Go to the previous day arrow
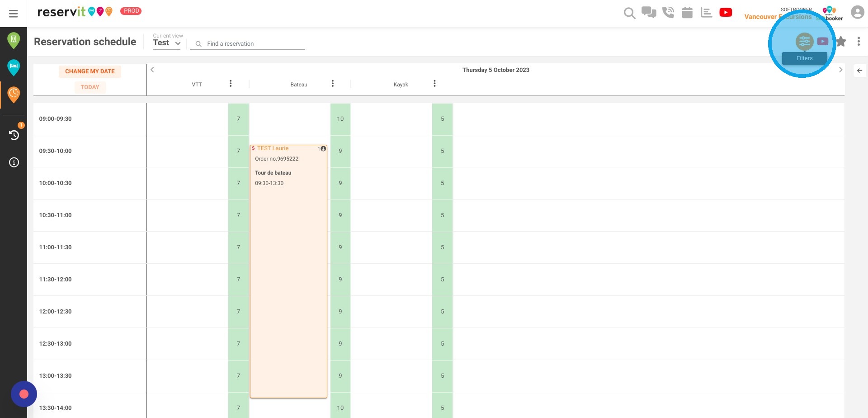 click(x=152, y=70)
